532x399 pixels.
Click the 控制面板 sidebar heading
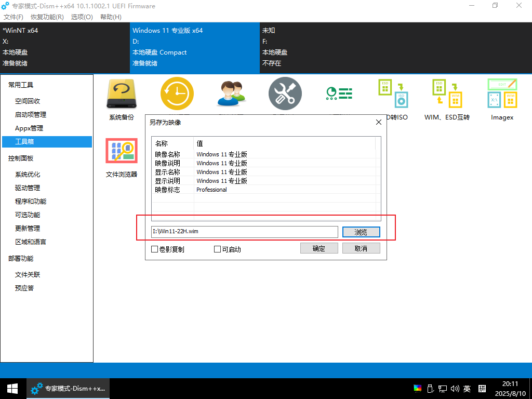(x=21, y=158)
